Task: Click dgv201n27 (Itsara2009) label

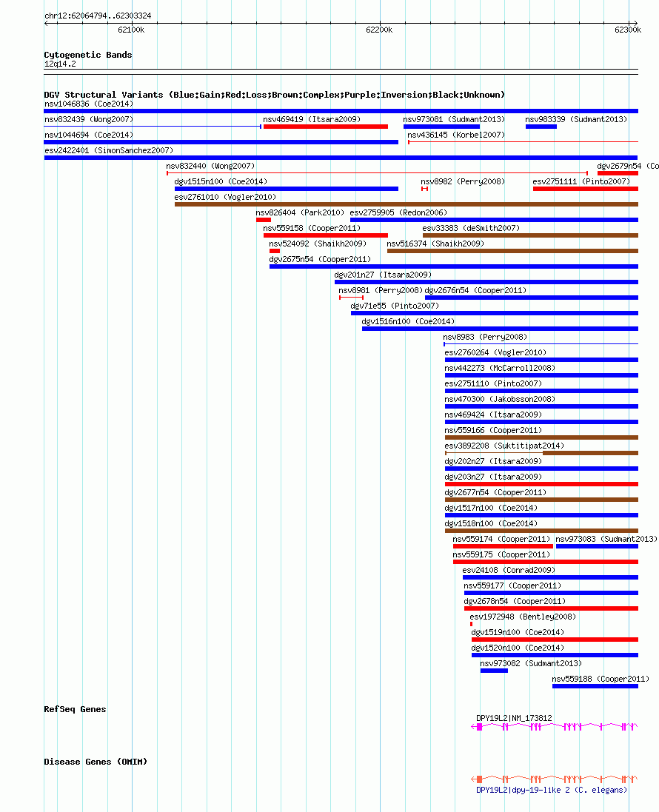Action: (x=383, y=275)
